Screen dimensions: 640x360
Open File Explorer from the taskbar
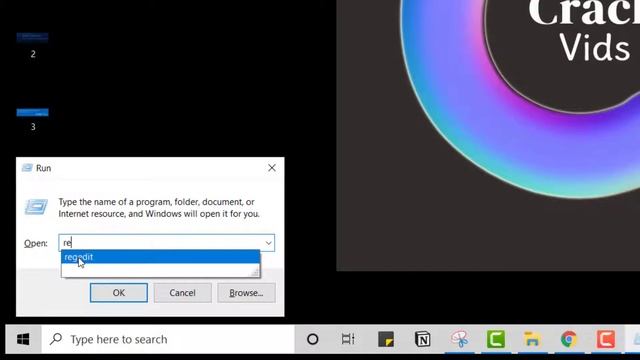pos(532,339)
